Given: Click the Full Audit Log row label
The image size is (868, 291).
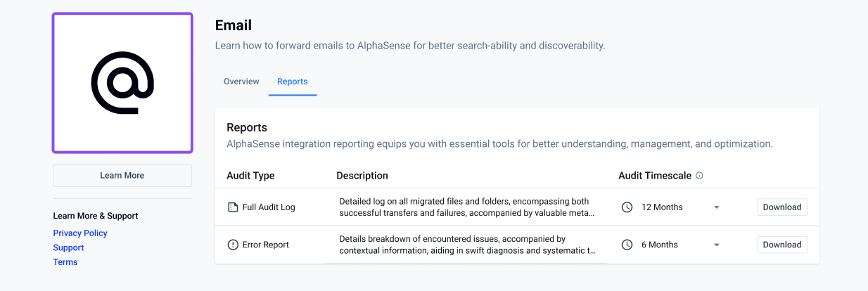Looking at the screenshot, I should pos(269,207).
